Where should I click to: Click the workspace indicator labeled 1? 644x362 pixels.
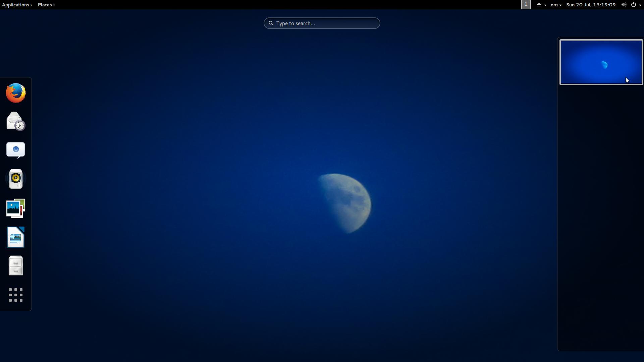click(x=526, y=5)
